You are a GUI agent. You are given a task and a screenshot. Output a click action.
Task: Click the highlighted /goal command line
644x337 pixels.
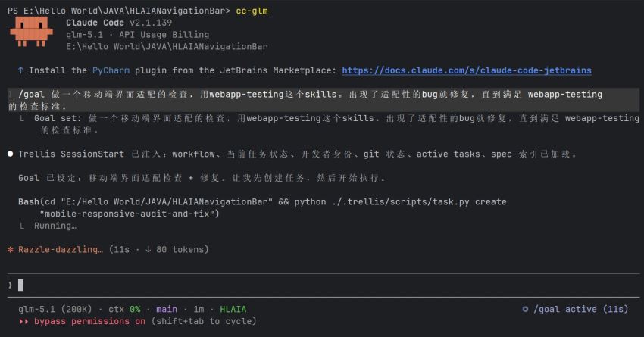324,100
